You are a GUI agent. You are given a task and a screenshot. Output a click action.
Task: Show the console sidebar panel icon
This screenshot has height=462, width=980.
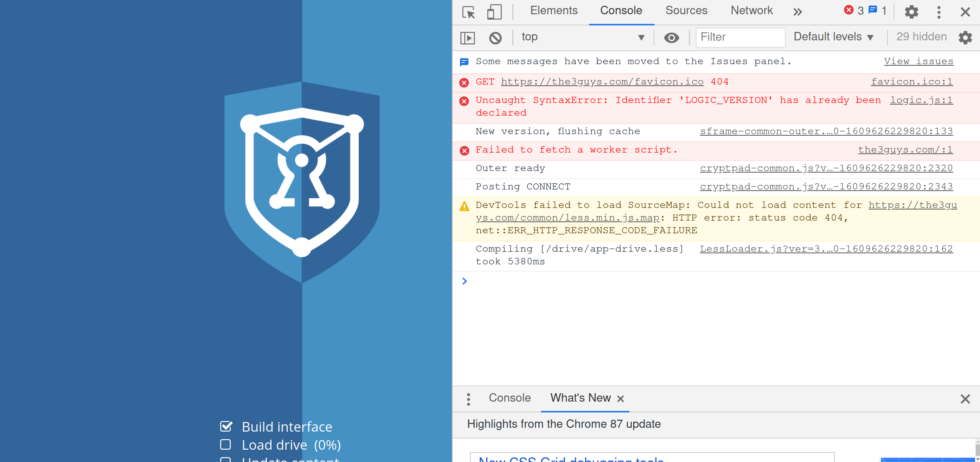(467, 37)
